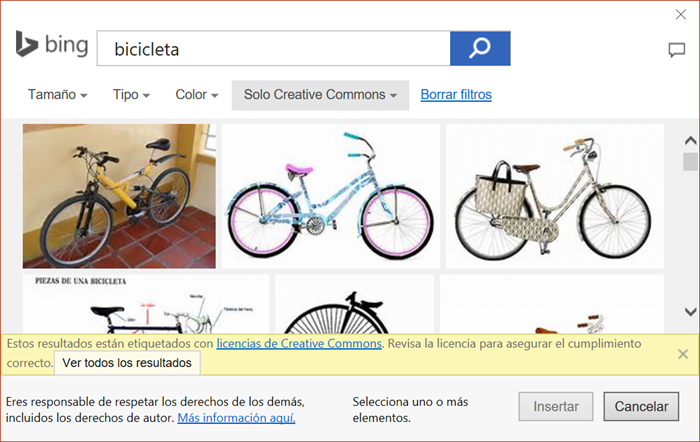This screenshot has width=700, height=442.
Task: Dismiss the yellow Creative Commons notice
Action: click(682, 354)
